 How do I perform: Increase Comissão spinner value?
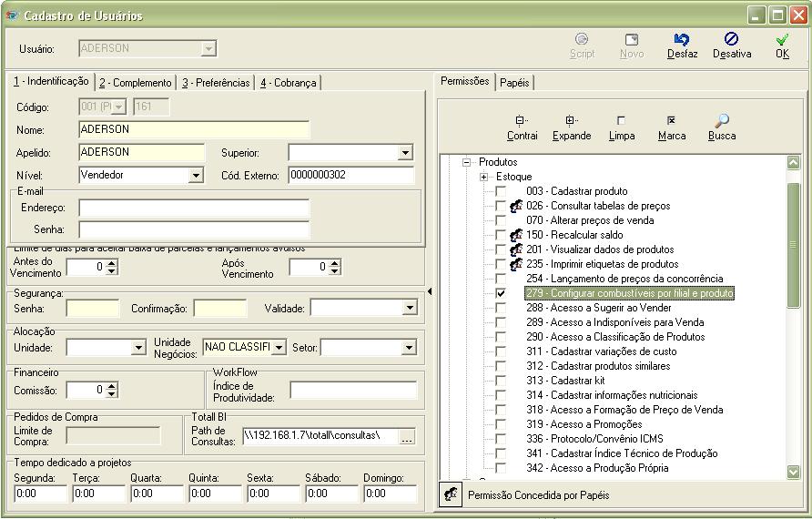(x=112, y=386)
